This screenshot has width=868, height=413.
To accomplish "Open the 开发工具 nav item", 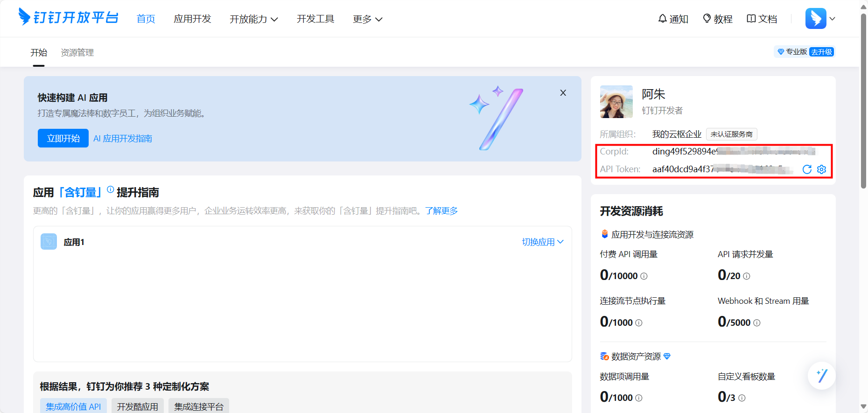I will (x=315, y=19).
